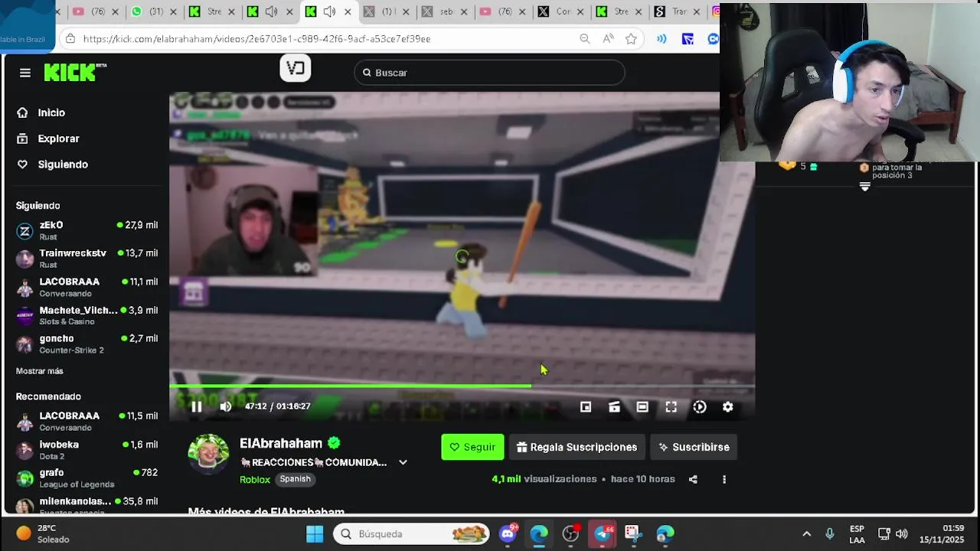Screen dimensions: 980x551
Task: Click the microphone tray icon
Action: pyautogui.click(x=830, y=534)
